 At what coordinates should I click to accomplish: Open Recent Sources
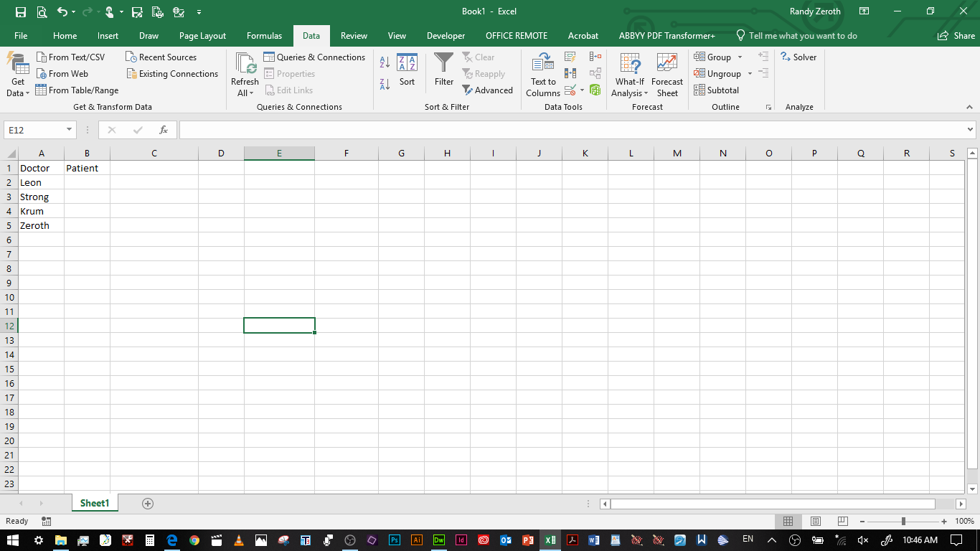[161, 57]
